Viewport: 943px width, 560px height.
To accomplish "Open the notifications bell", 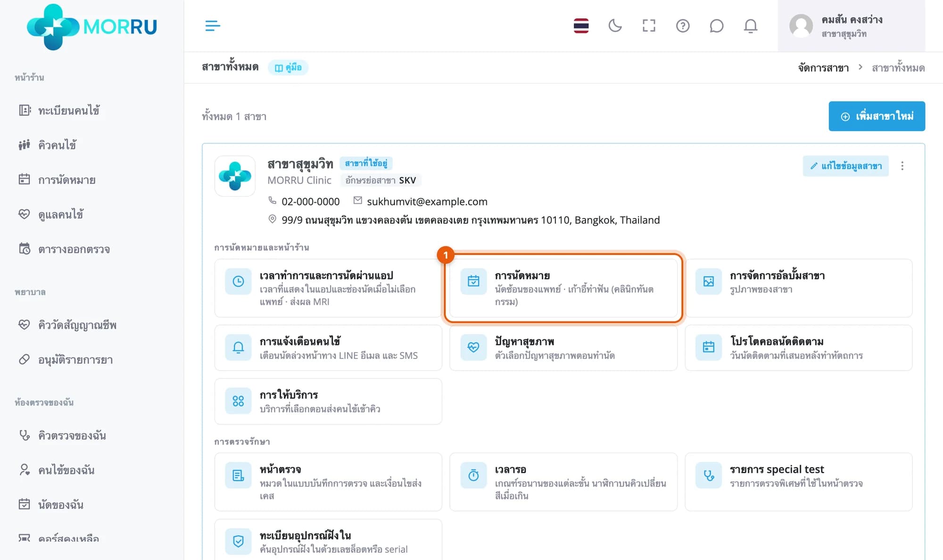I will pyautogui.click(x=751, y=26).
